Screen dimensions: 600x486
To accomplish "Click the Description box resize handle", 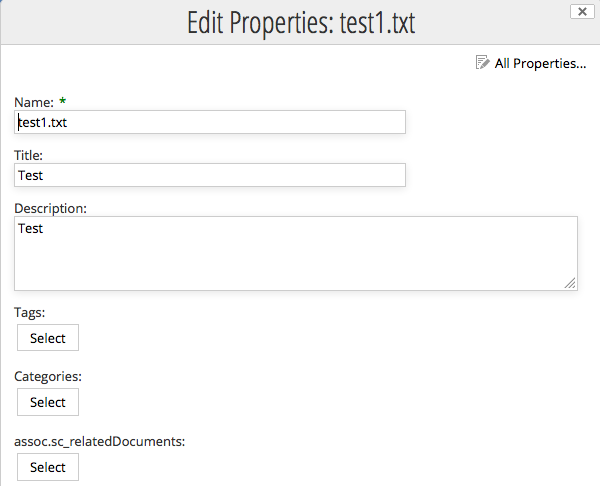I will click(x=570, y=284).
